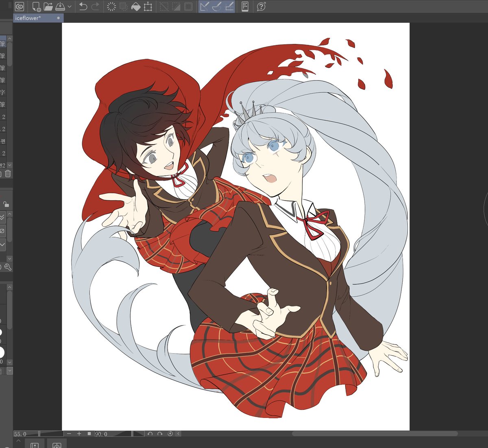Undo the last action
The height and width of the screenshot is (448, 488).
coord(83,7)
